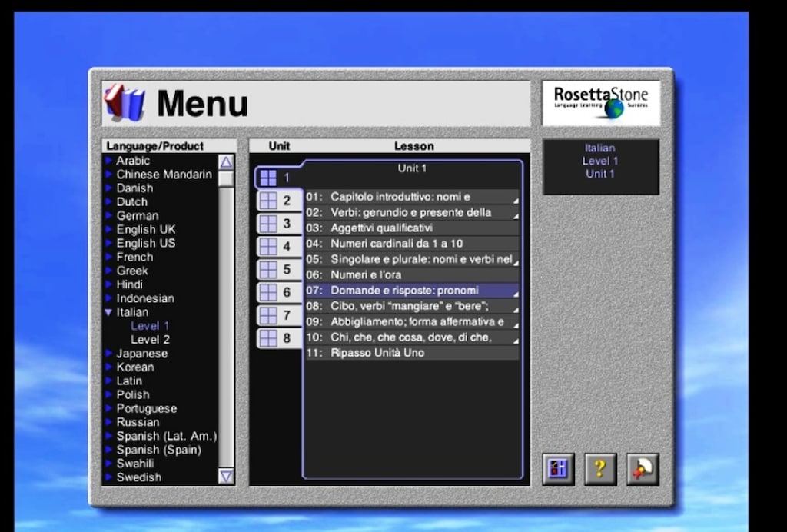The height and width of the screenshot is (532, 787).
Task: Select Swahili in language list
Action: [x=135, y=464]
